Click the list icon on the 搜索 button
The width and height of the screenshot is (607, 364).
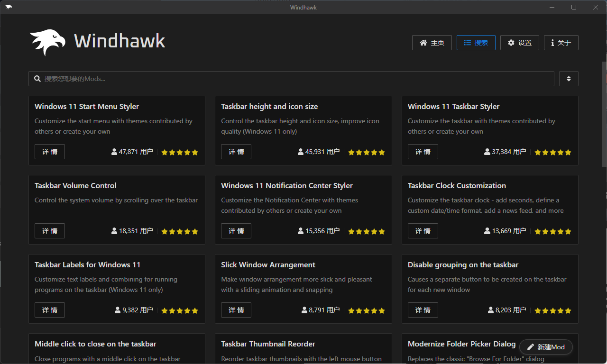point(467,43)
